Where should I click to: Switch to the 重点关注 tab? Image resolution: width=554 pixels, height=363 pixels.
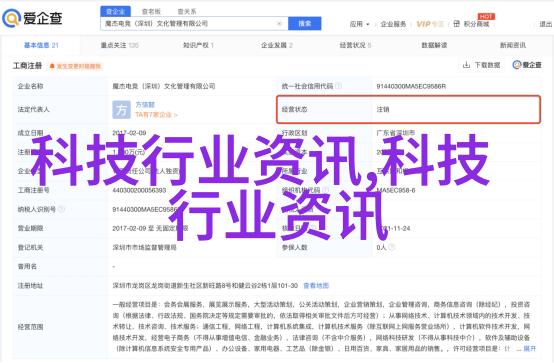pos(119,45)
